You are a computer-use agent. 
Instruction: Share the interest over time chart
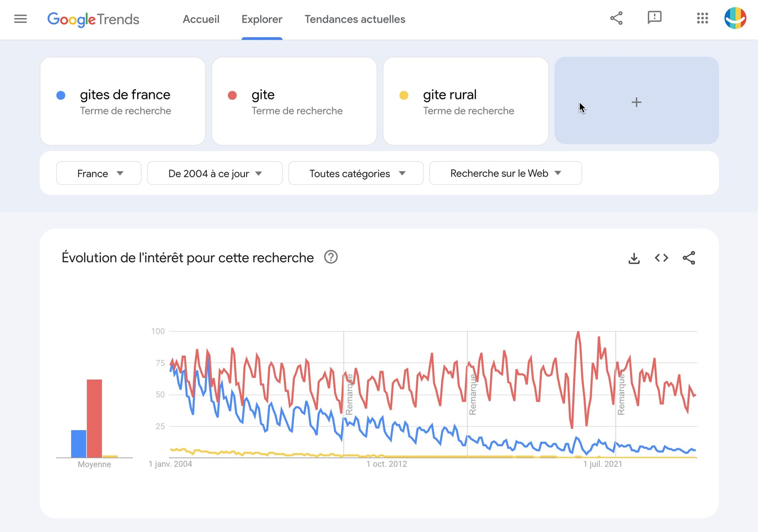click(689, 258)
